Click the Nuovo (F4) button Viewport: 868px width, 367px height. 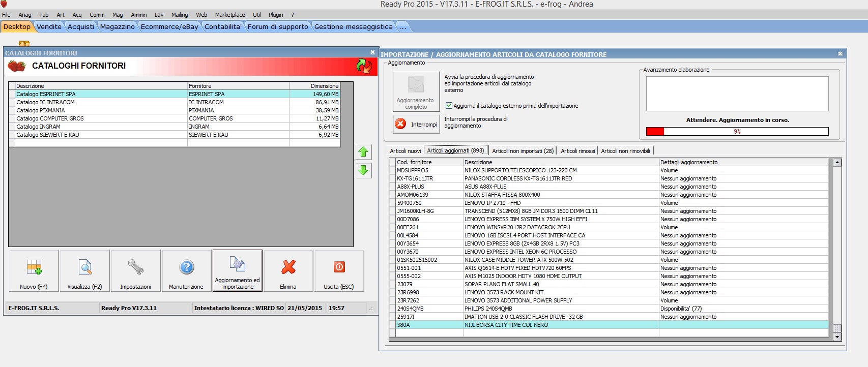click(x=34, y=270)
